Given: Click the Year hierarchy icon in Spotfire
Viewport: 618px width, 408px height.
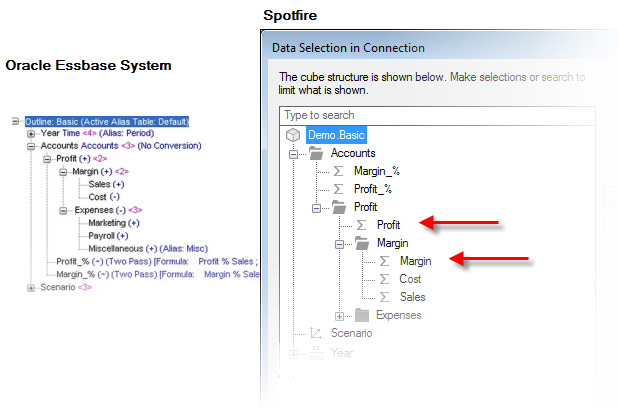Looking at the screenshot, I should coord(316,353).
